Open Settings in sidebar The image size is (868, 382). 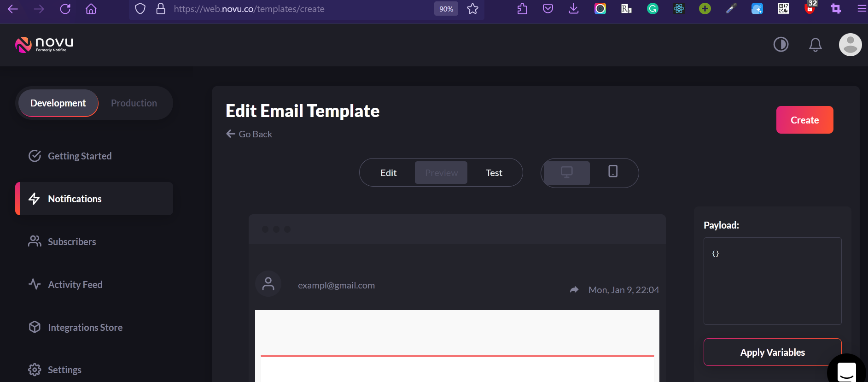pyautogui.click(x=94, y=370)
